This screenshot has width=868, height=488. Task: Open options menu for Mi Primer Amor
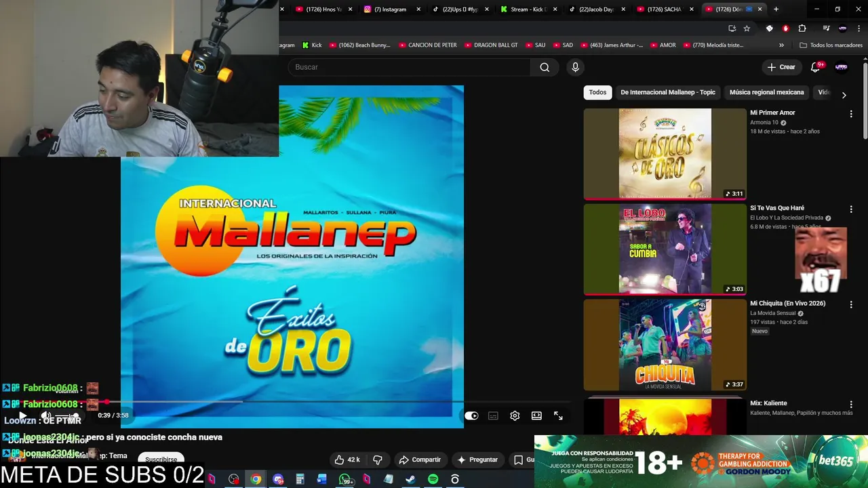[851, 114]
